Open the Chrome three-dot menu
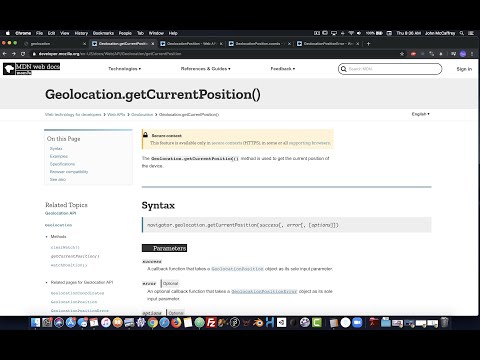This screenshot has width=480, height=360. (x=472, y=54)
